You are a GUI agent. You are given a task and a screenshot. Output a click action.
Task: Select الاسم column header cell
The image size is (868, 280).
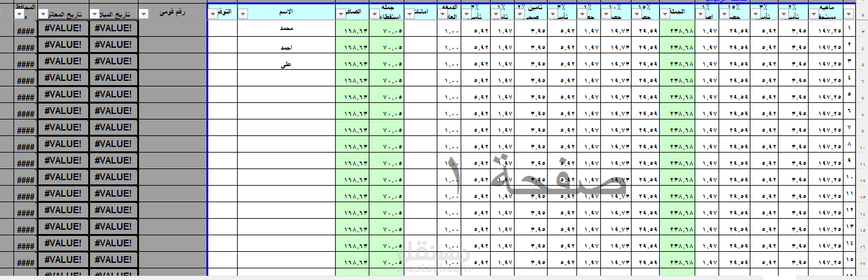[287, 11]
